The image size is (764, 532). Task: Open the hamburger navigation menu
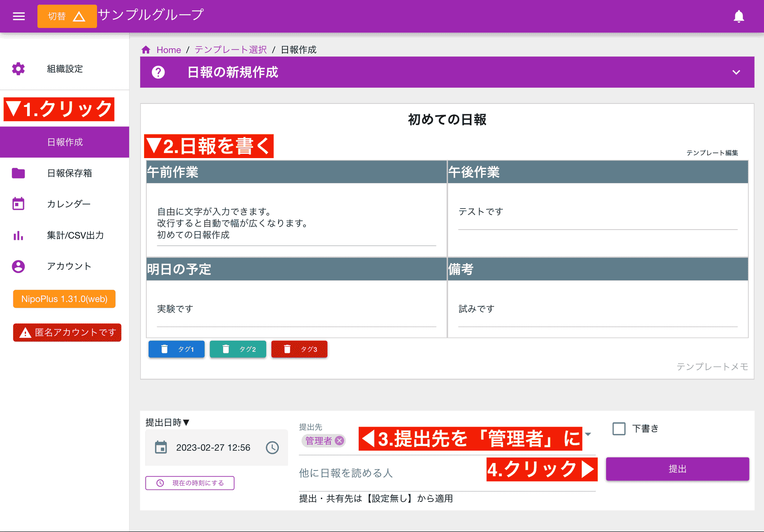click(18, 16)
